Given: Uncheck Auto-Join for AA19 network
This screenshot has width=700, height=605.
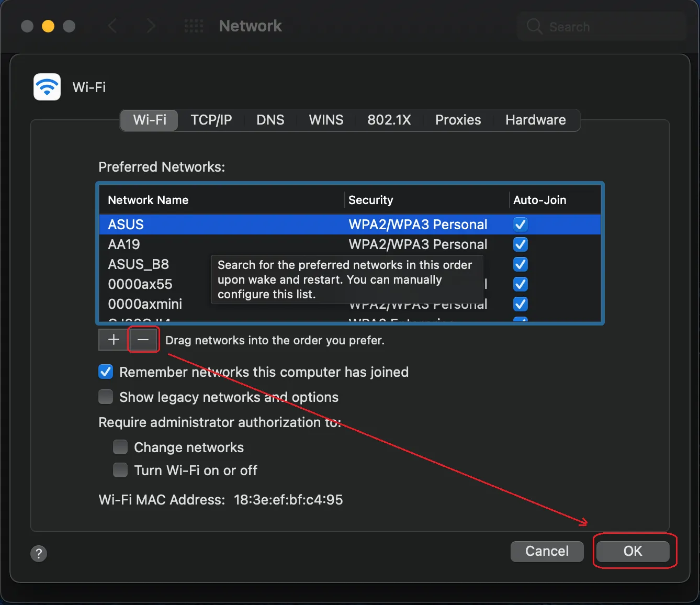Looking at the screenshot, I should click(520, 244).
